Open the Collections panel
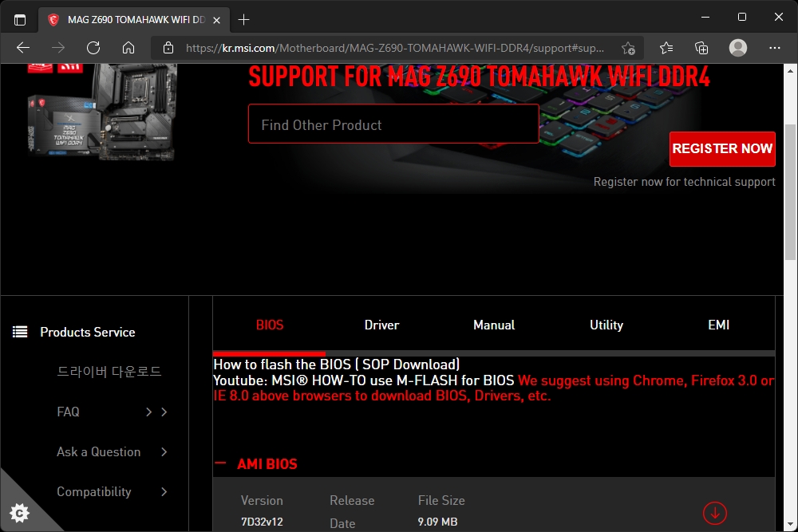This screenshot has height=532, width=798. tap(701, 49)
